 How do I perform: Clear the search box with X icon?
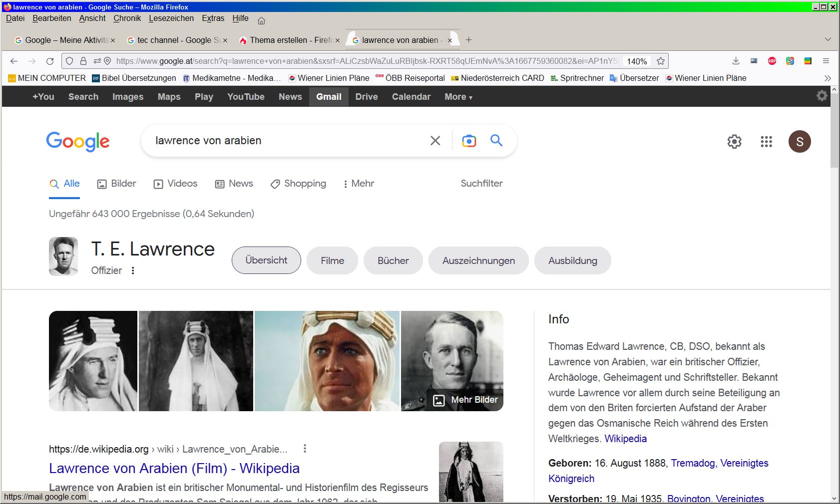pyautogui.click(x=435, y=141)
